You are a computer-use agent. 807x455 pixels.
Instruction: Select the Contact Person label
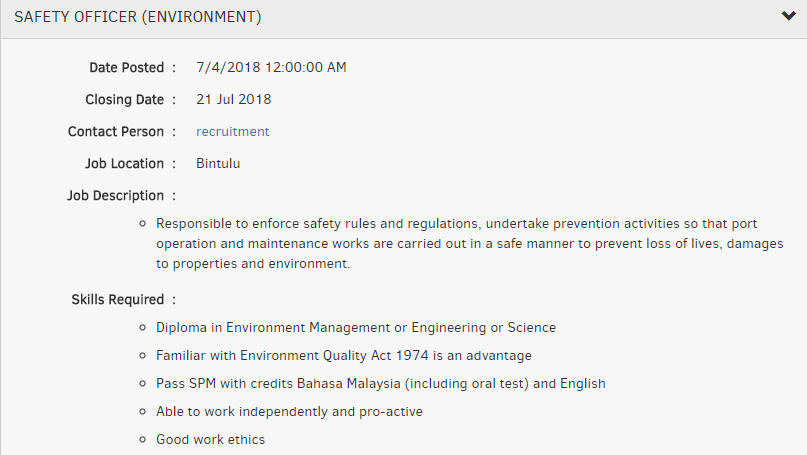point(116,132)
